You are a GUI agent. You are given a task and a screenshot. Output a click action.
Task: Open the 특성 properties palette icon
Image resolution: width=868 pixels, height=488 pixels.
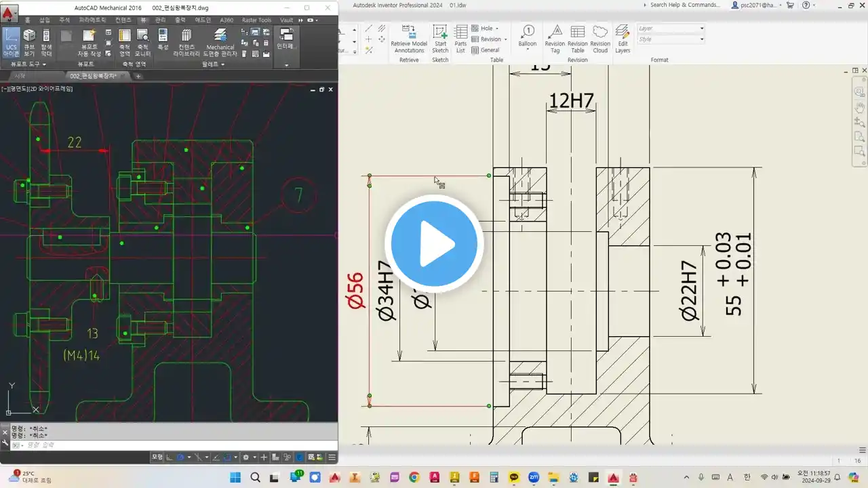click(163, 39)
